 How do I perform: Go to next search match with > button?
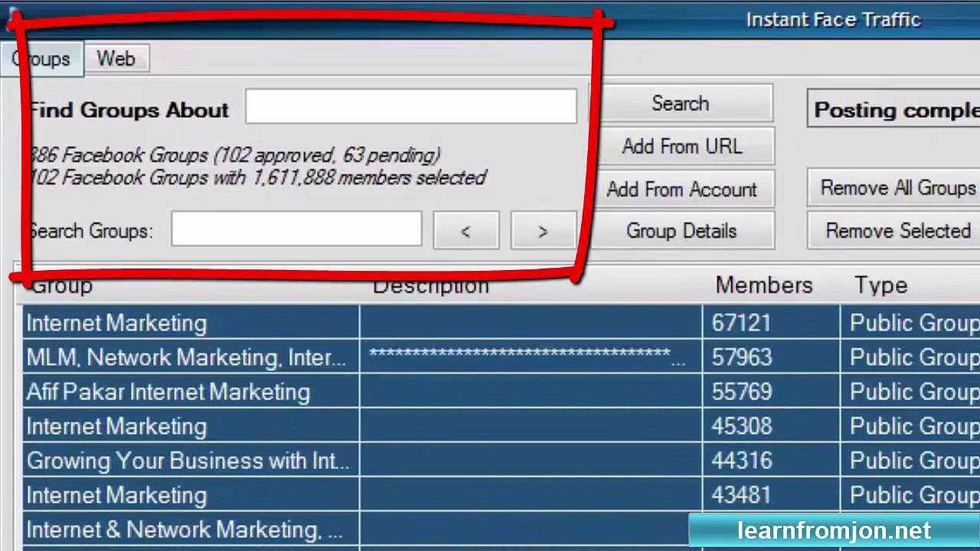coord(544,230)
